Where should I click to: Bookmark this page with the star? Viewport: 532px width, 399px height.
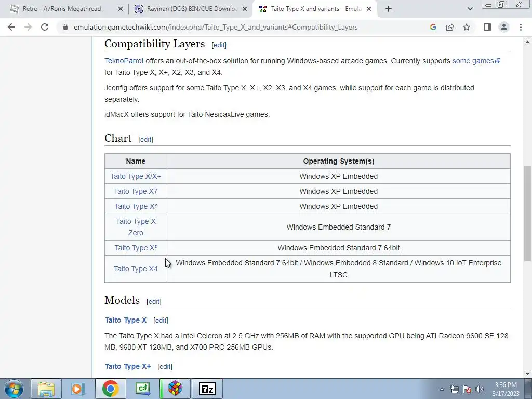[x=467, y=27]
